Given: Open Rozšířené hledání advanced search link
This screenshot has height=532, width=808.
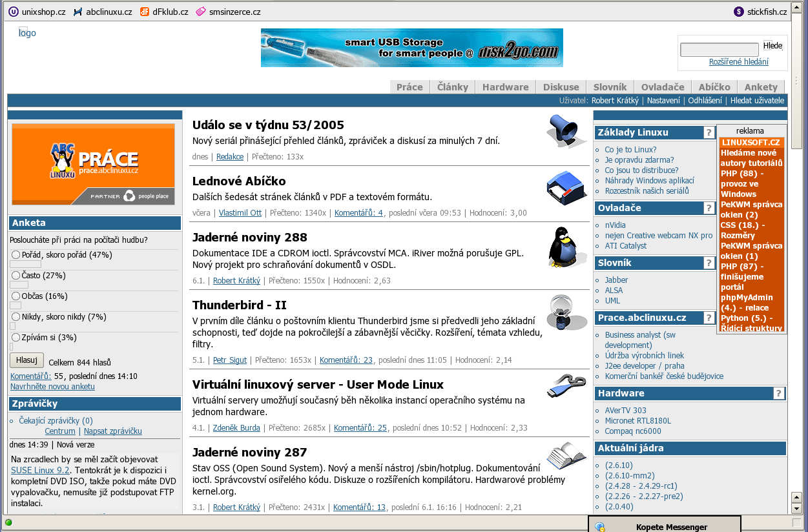Looking at the screenshot, I should coord(739,62).
